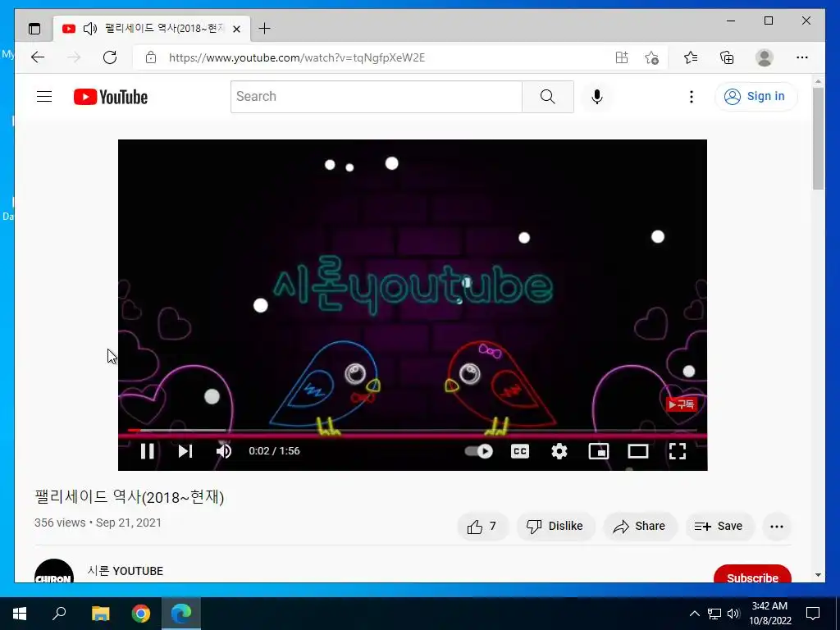840x630 pixels.
Task: Launch Google Chrome from taskbar
Action: 141,614
